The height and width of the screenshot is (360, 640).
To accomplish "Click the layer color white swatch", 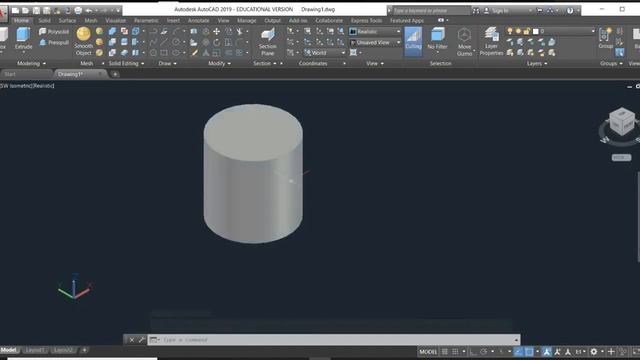I will (536, 31).
